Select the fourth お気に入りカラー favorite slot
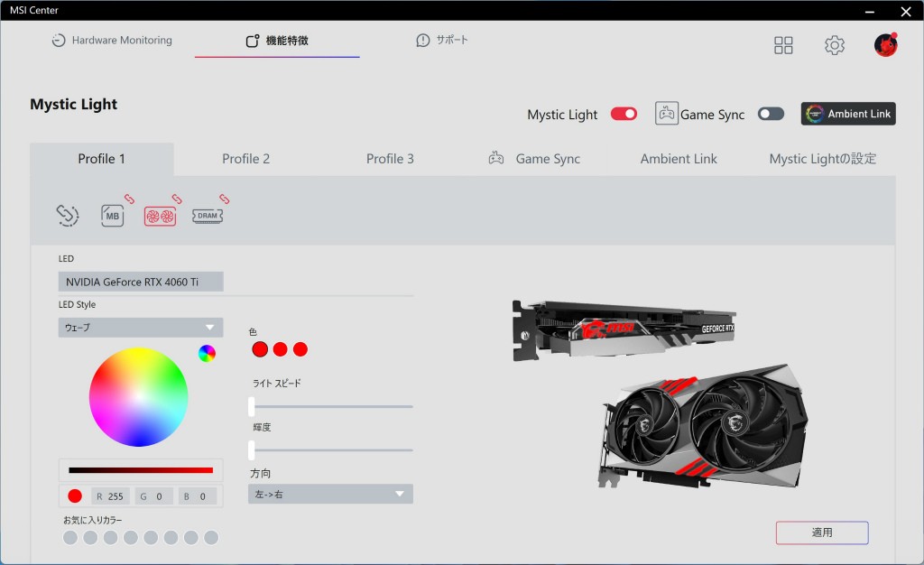Viewport: 924px width, 565px height. click(x=131, y=537)
